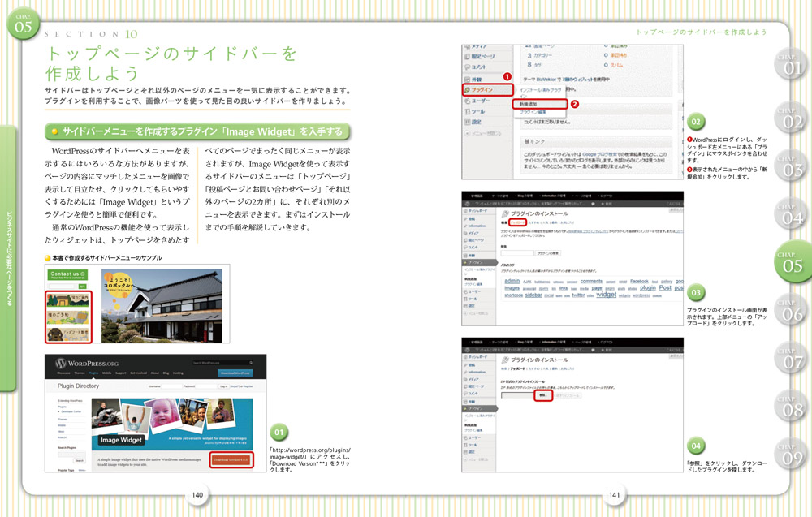Click the 外観 appearance icon in top dashboard sidebar
This screenshot has width=812, height=517.
click(x=467, y=80)
